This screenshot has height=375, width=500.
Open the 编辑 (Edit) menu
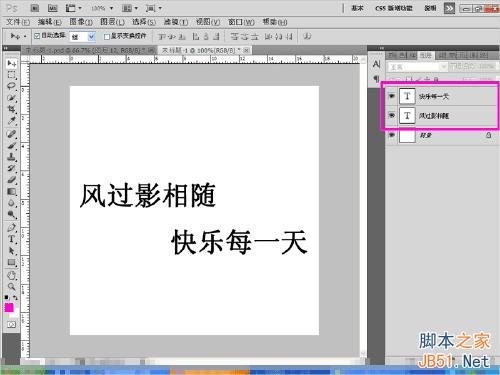[x=49, y=22]
